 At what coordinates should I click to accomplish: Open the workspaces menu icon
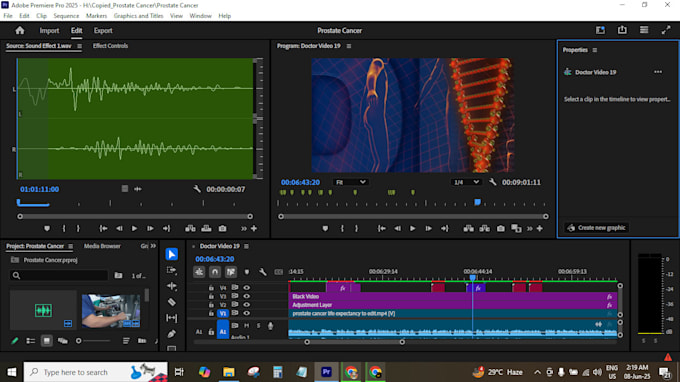pos(644,30)
